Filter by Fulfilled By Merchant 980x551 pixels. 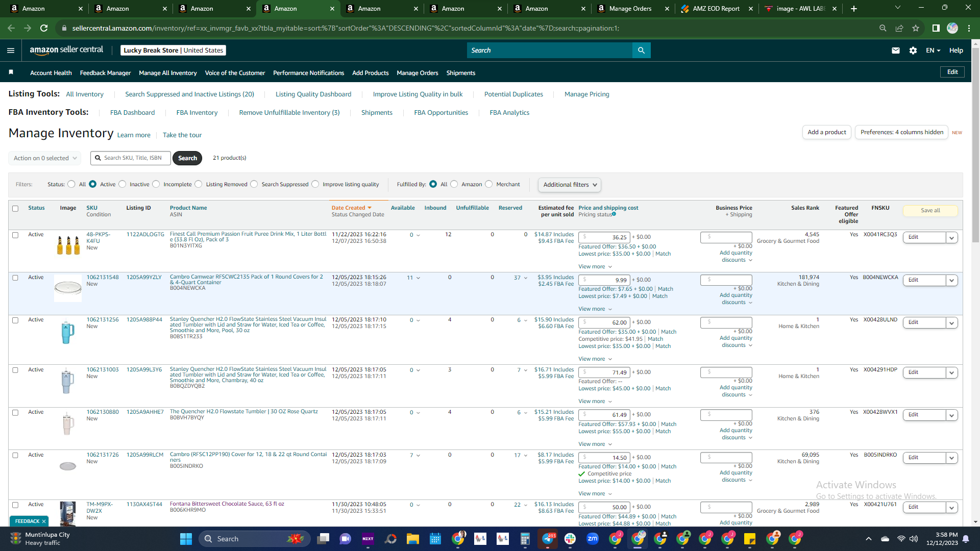coord(489,184)
